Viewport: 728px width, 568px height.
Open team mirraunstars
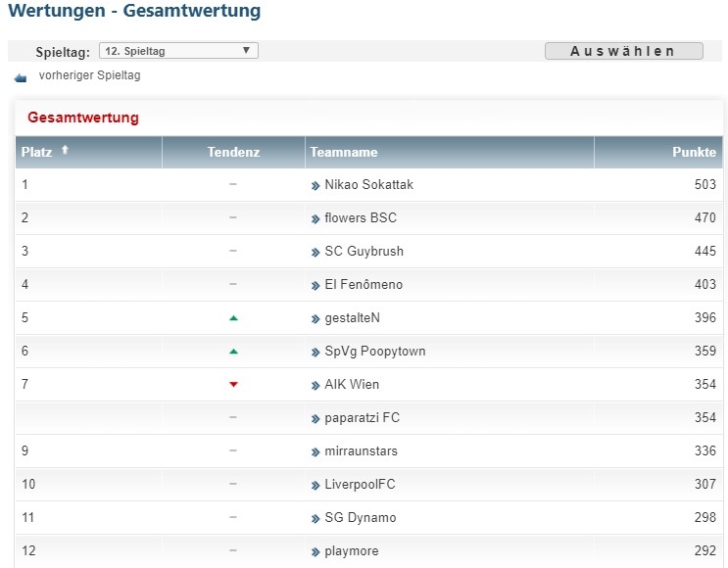coord(361,451)
